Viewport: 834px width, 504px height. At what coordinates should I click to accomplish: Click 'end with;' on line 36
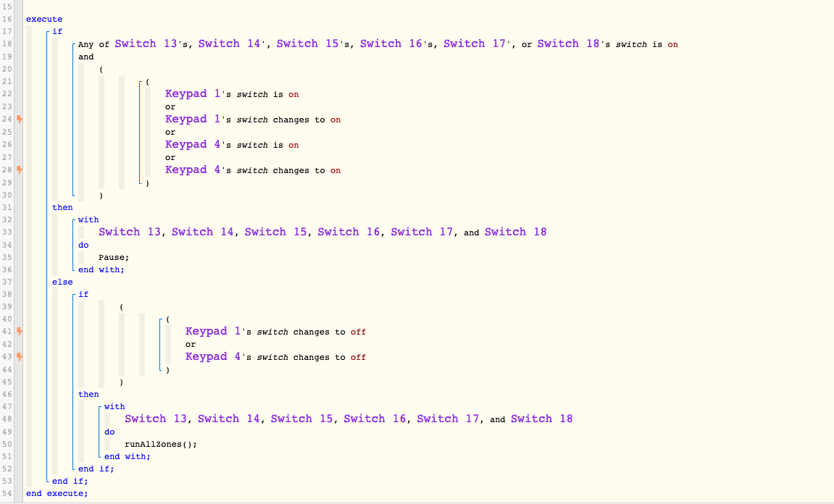101,269
